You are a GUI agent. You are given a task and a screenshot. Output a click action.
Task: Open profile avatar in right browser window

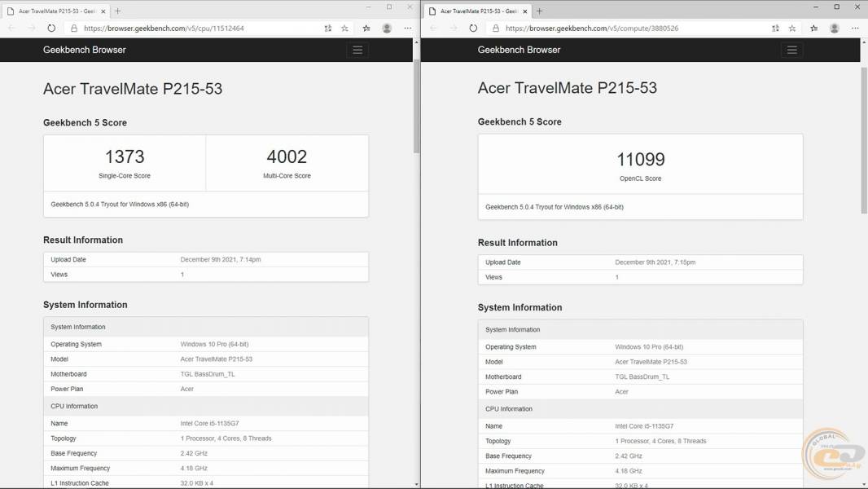(835, 29)
